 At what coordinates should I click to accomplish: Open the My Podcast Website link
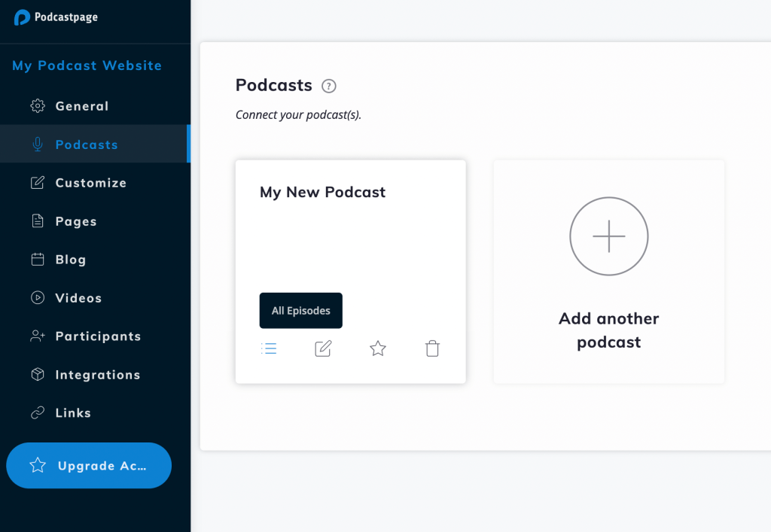click(86, 65)
